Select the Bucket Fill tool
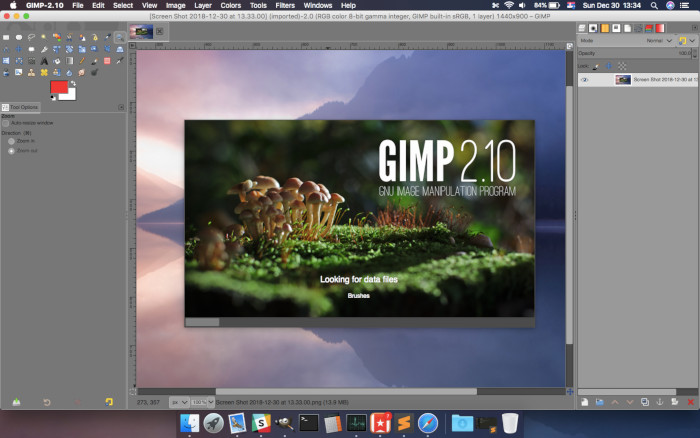This screenshot has width=700, height=438. tap(57, 61)
